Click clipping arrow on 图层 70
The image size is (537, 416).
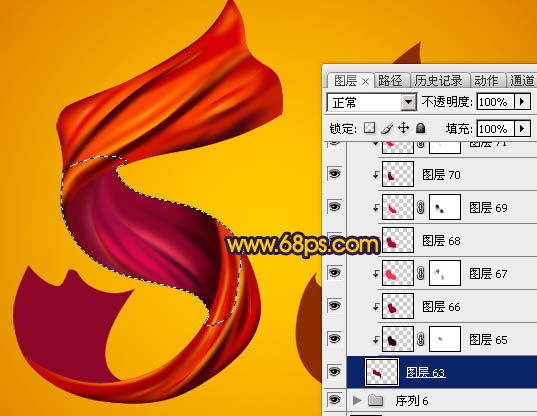[376, 175]
